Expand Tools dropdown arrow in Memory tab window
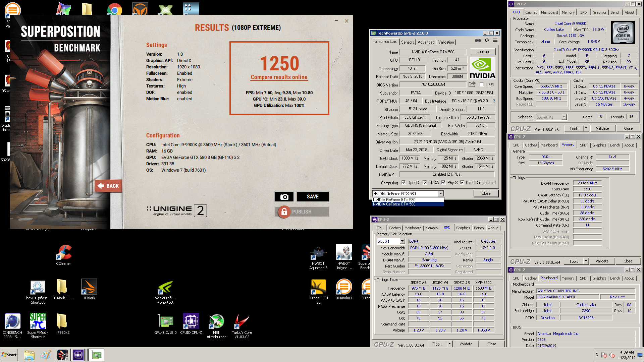Image resolution: width=644 pixels, height=362 pixels. tap(586, 261)
